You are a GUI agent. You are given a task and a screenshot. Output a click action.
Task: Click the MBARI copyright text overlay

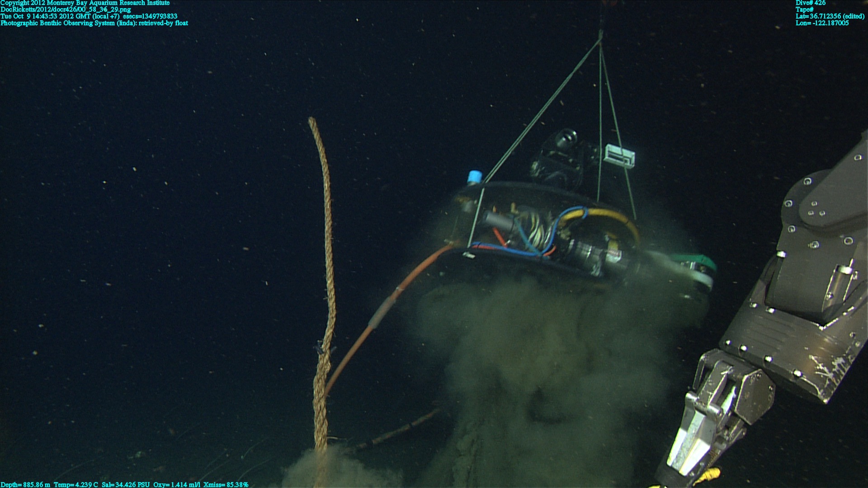tap(85, 3)
